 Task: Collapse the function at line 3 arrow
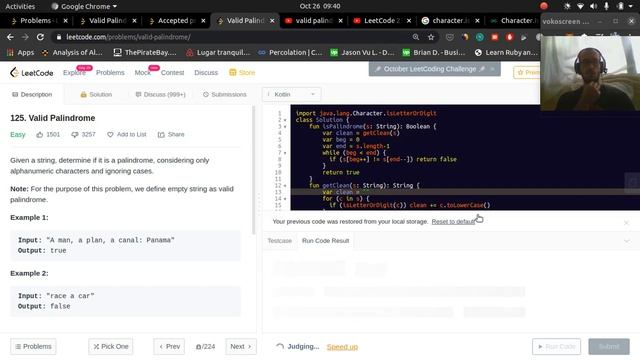[285, 127]
